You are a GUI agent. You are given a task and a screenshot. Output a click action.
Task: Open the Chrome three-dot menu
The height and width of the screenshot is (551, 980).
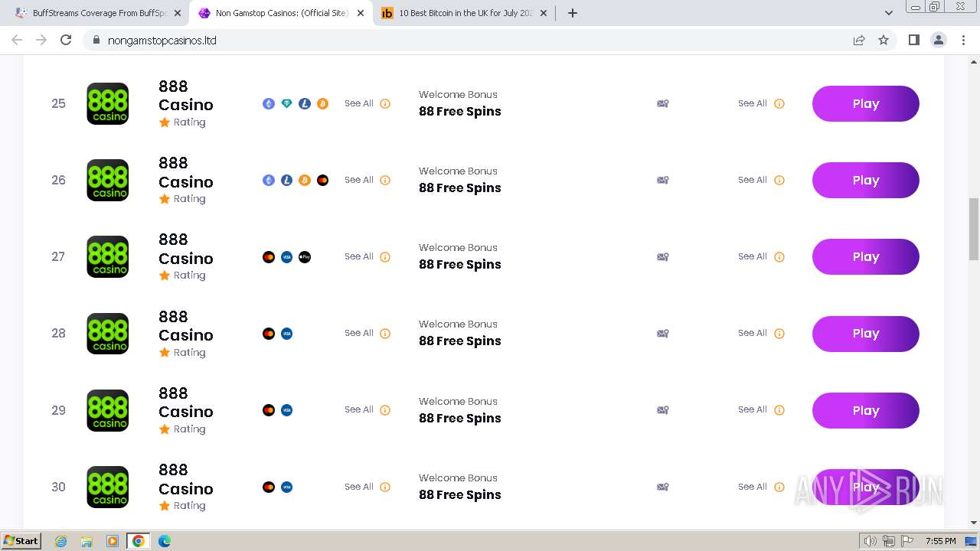pos(963,40)
